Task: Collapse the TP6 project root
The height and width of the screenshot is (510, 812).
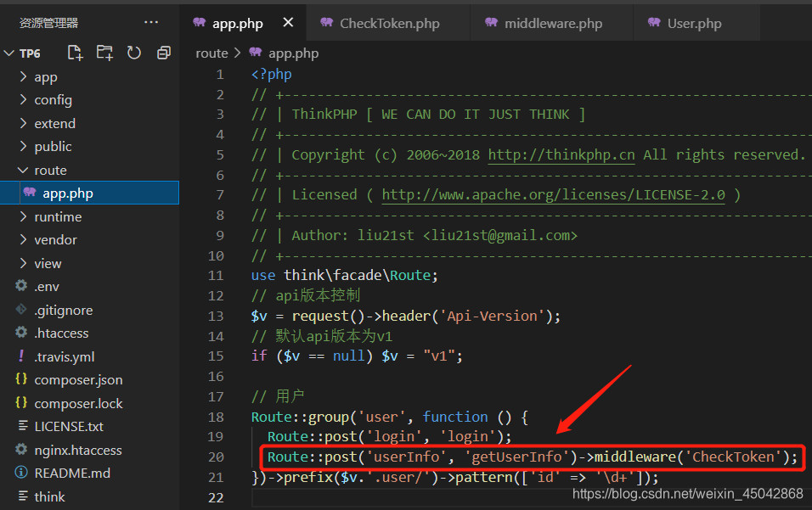Action: (29, 53)
